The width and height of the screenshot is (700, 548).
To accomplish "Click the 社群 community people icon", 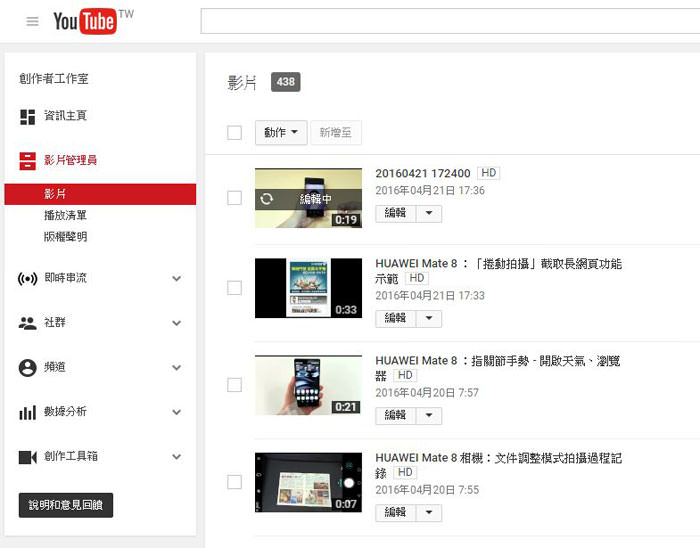I will [28, 323].
